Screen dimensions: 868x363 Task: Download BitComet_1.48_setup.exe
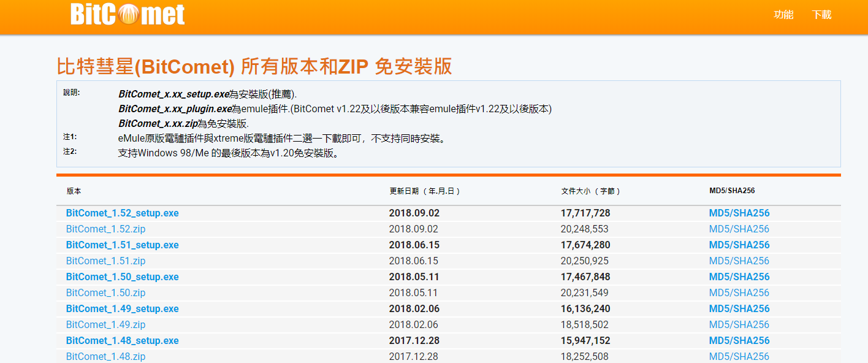[x=123, y=341]
